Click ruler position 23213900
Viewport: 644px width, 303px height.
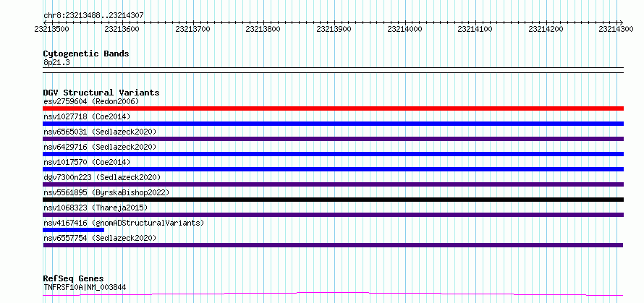pos(334,29)
